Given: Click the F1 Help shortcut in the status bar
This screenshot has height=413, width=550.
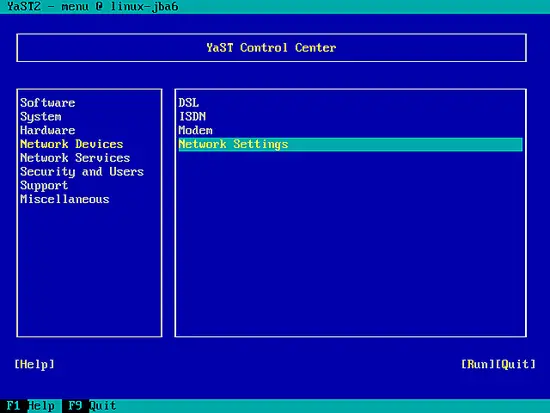Looking at the screenshot, I should tap(31, 406).
